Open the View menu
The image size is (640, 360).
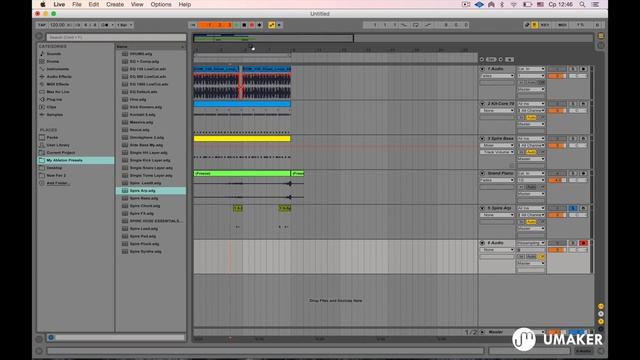click(x=137, y=4)
